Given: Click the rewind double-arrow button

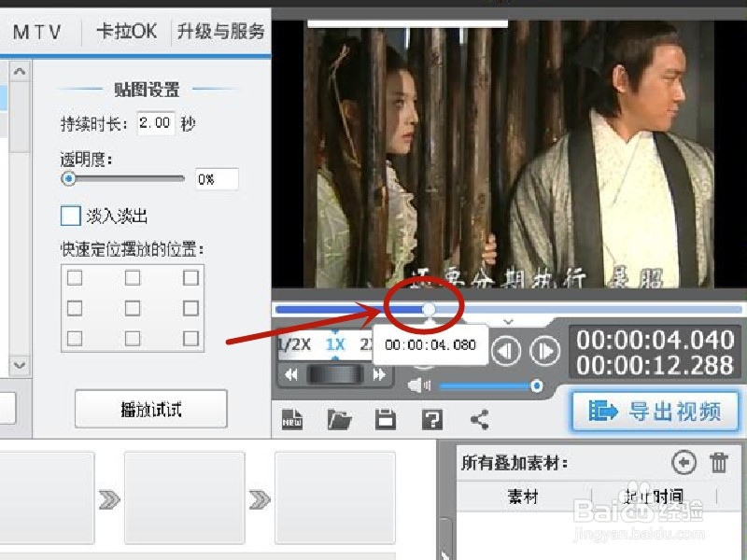Looking at the screenshot, I should pos(291,375).
